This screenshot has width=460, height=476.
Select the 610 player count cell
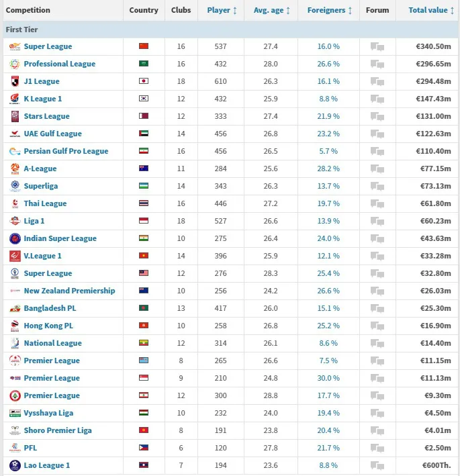[x=220, y=81]
